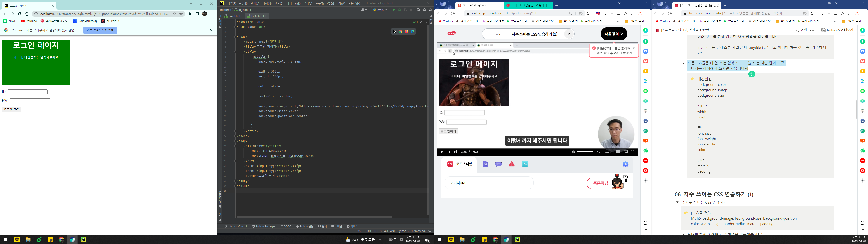
Task: Reload the localhost login page in Chrome
Action: pos(19,14)
